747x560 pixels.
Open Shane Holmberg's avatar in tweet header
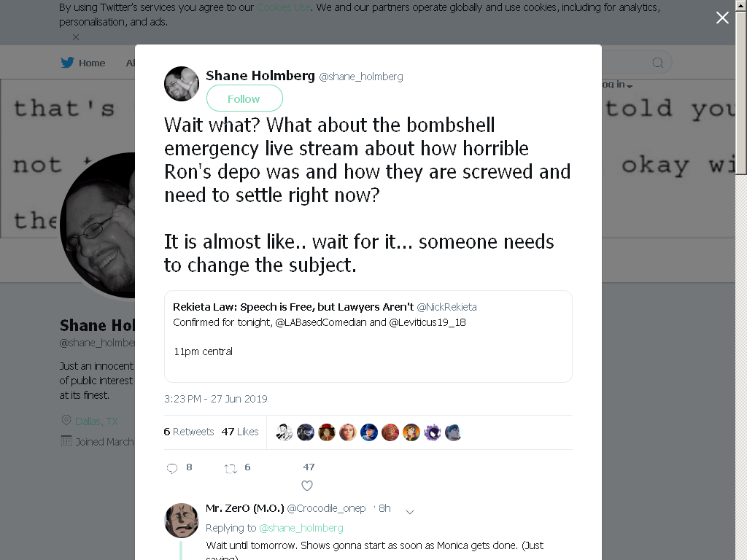(x=182, y=84)
